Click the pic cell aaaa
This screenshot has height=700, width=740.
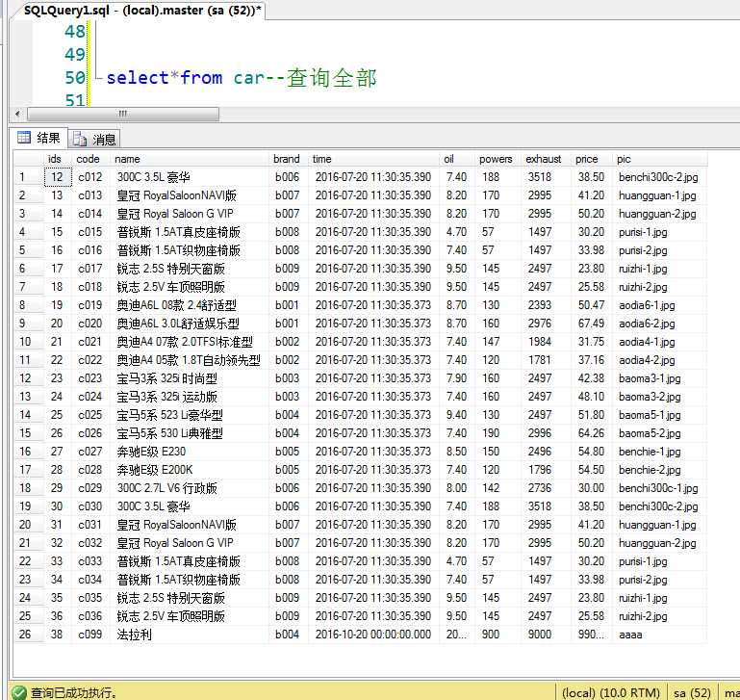[x=659, y=635]
